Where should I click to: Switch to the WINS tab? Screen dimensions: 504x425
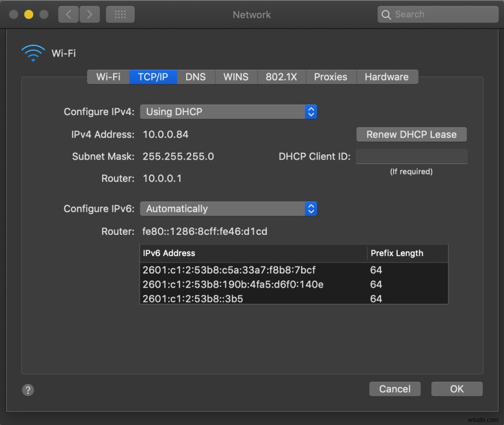pos(236,77)
